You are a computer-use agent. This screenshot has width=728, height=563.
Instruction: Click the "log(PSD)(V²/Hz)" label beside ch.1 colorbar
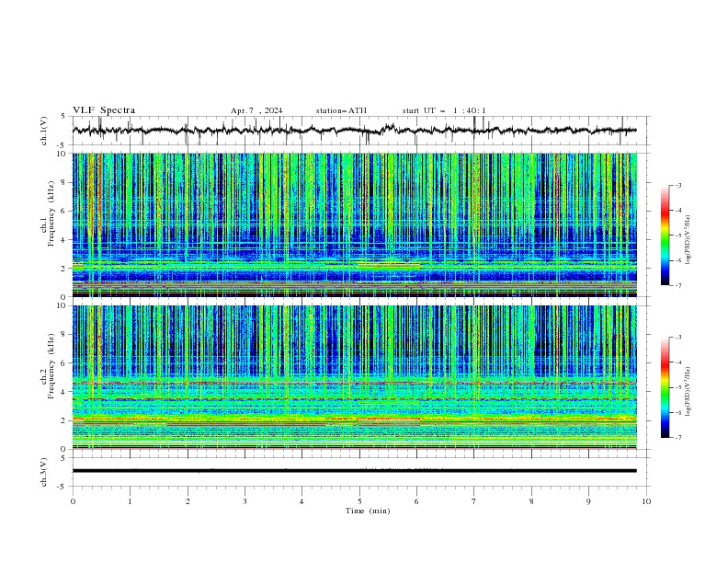point(688,240)
